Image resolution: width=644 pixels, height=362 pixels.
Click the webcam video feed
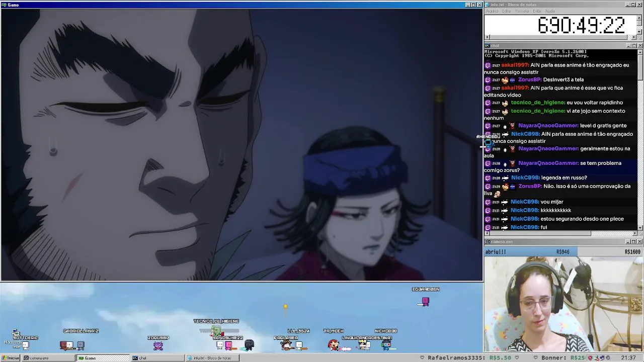[x=563, y=304]
